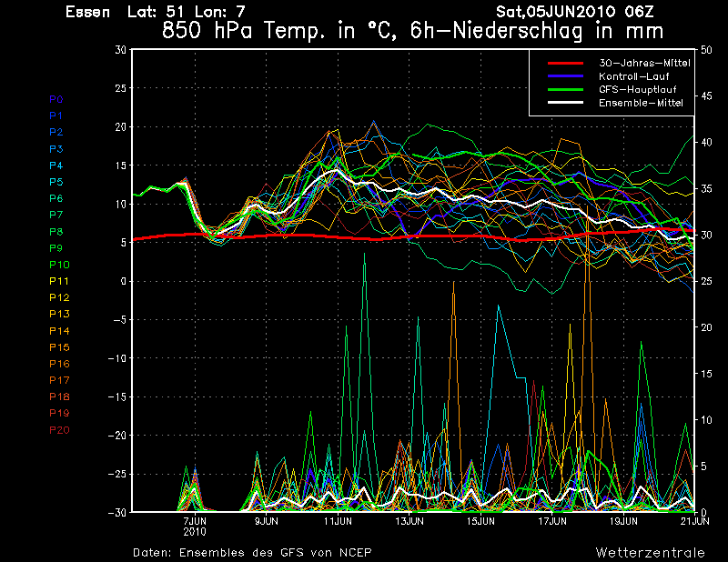Click the Wetterzentrale watermark text
This screenshot has height=562, width=728.
650,552
